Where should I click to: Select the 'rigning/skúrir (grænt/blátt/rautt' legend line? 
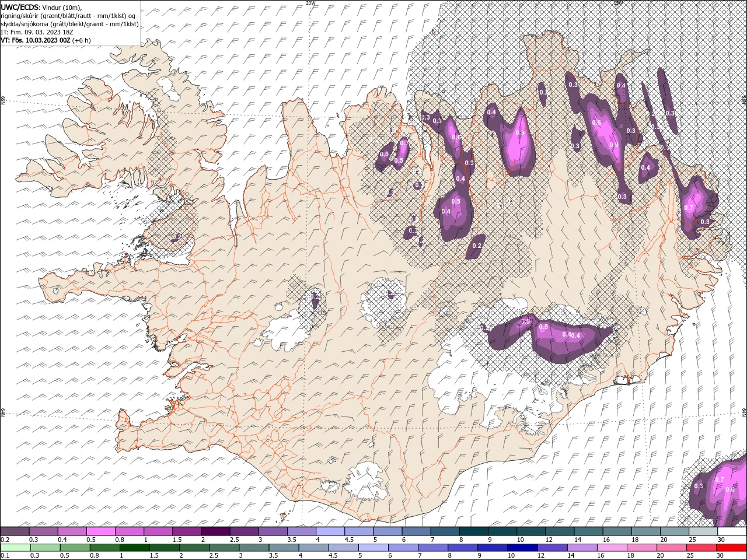[x=69, y=15]
